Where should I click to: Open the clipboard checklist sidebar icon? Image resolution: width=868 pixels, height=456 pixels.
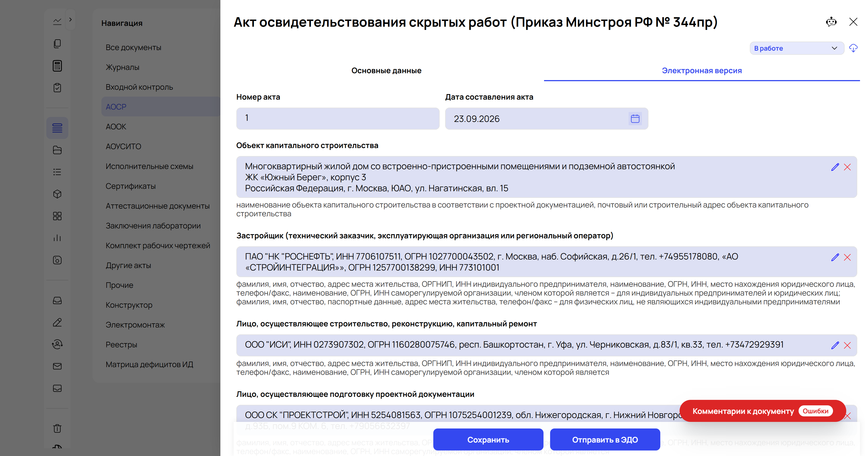(x=57, y=88)
